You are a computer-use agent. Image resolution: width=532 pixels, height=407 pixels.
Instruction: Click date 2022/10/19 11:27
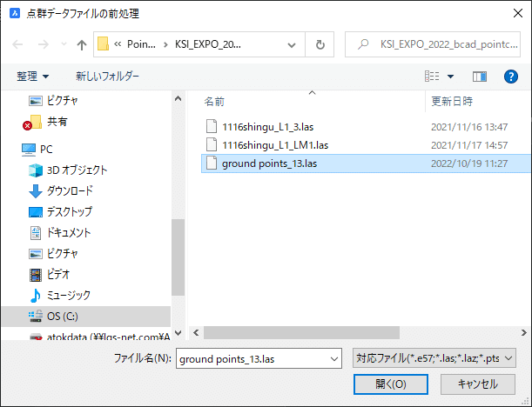469,163
